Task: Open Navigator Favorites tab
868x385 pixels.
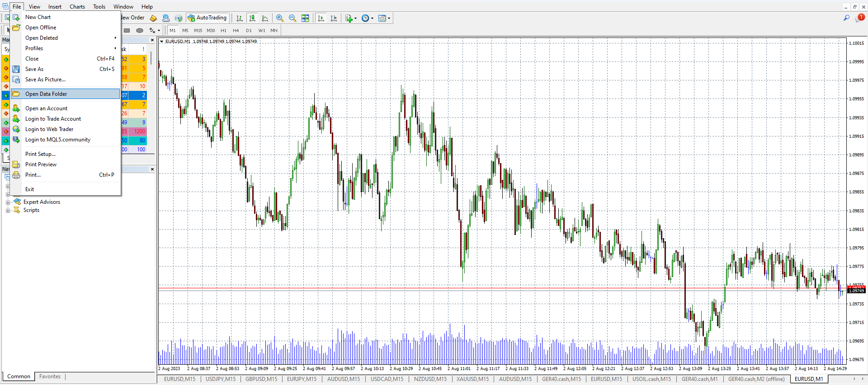Action: coord(50,376)
